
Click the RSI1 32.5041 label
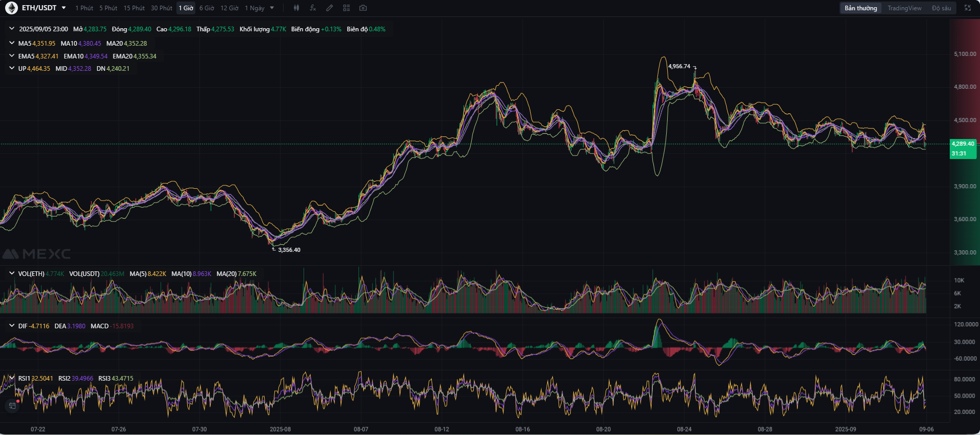tap(35, 379)
